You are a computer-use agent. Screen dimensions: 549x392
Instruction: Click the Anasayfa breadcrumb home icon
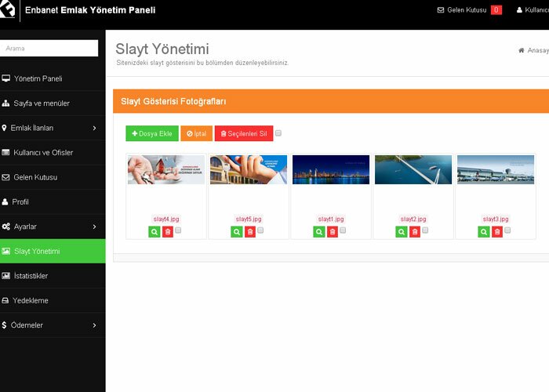pos(522,50)
